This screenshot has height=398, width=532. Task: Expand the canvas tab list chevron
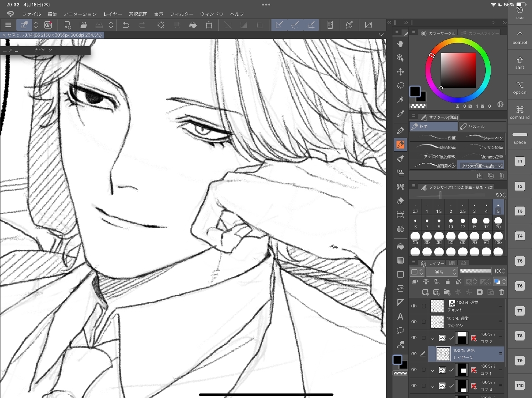click(x=381, y=35)
